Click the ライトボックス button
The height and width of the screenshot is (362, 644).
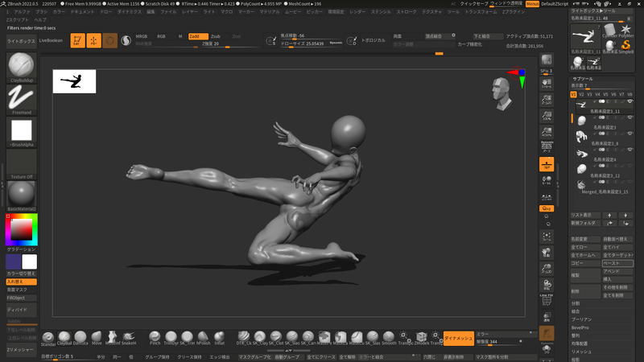(x=21, y=39)
